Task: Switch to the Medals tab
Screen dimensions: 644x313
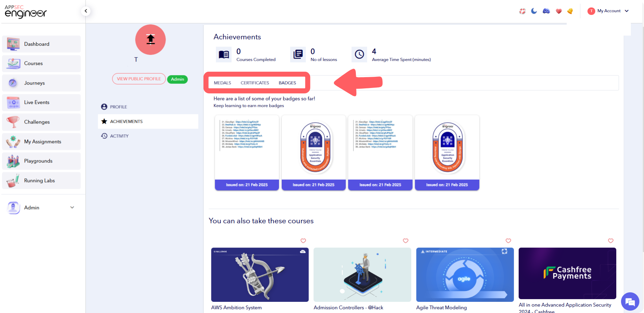Action: [x=222, y=83]
